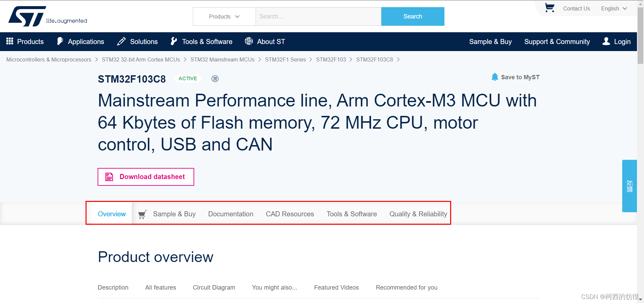Click into the Search input field
This screenshot has width=644, height=303.
coord(318,16)
